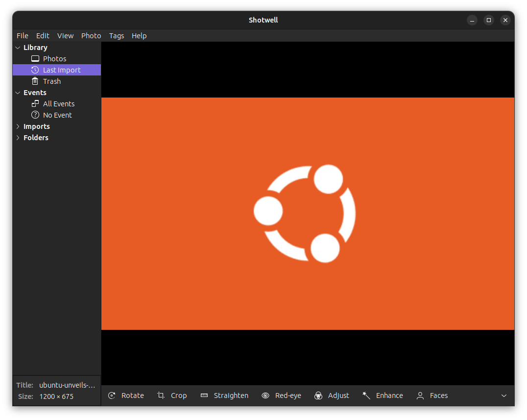Click the Trash bin icon in sidebar
Image resolution: width=527 pixels, height=420 pixels.
35,81
